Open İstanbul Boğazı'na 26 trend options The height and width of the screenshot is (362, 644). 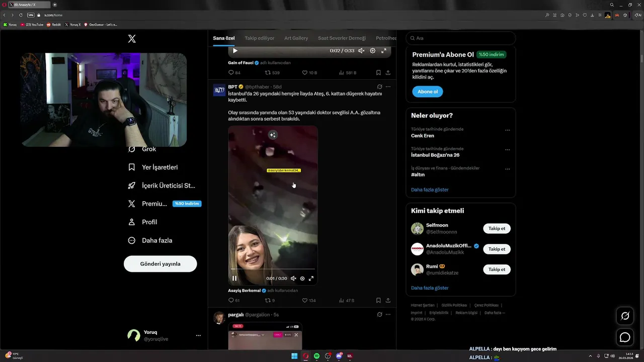(x=507, y=150)
